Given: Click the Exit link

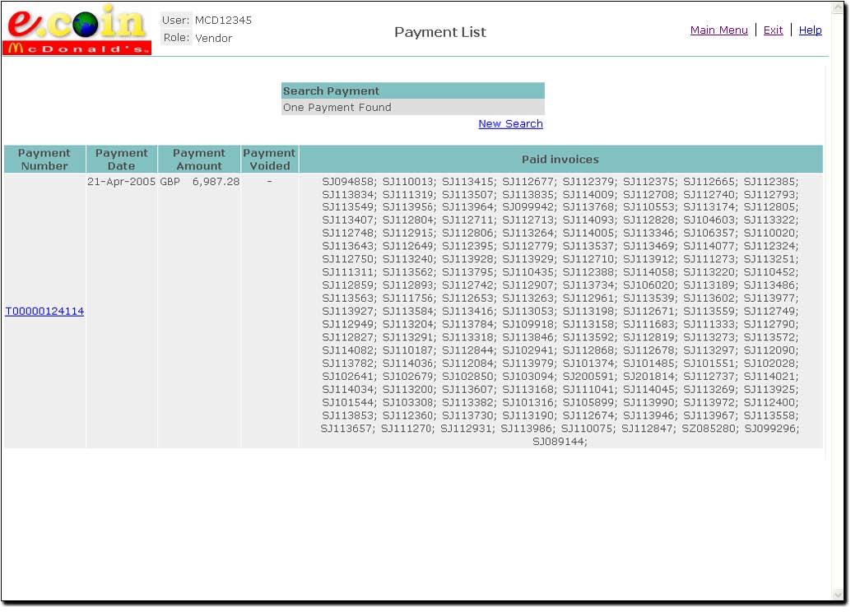Looking at the screenshot, I should (x=773, y=30).
